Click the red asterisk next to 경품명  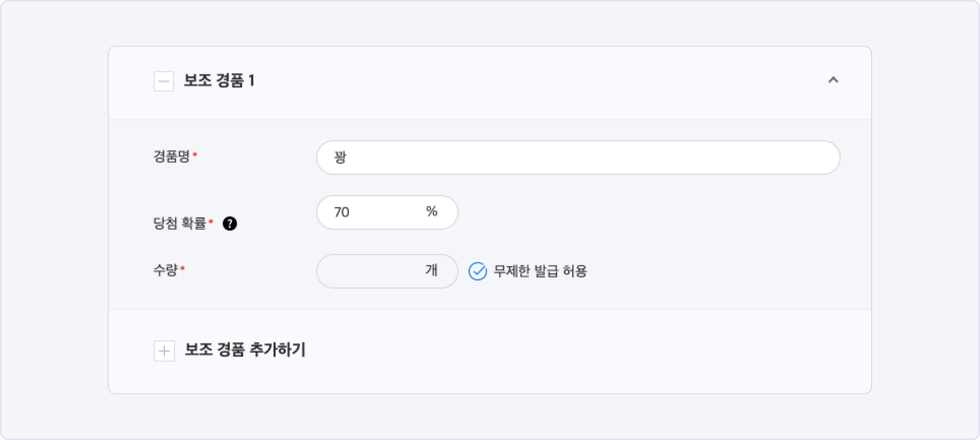click(195, 154)
